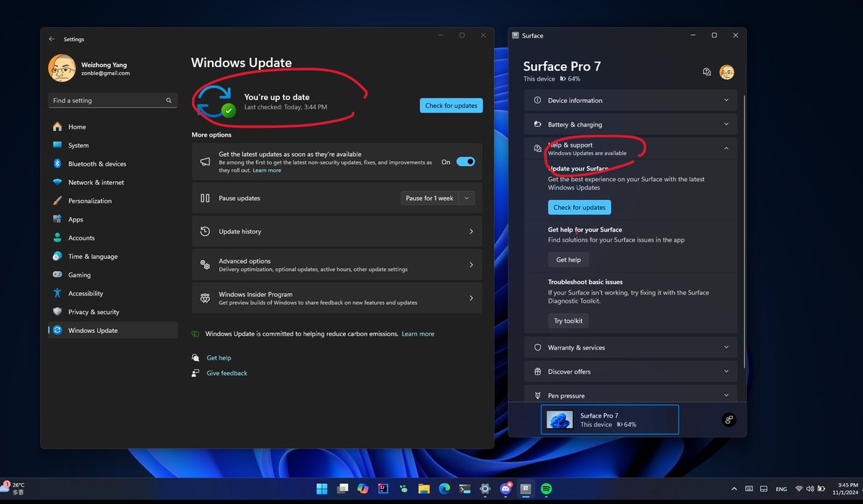Open Learn more under get latest updates
This screenshot has height=504, width=863.
click(267, 170)
